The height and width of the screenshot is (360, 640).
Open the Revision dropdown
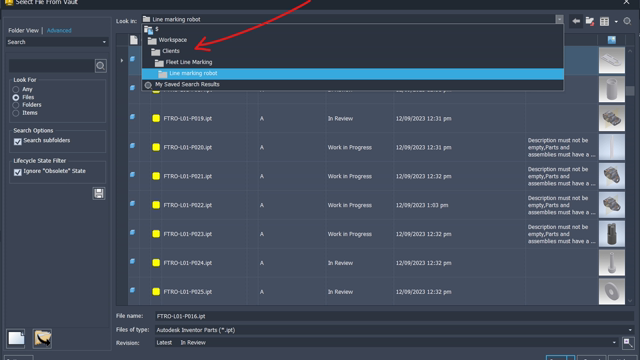[x=614, y=343]
